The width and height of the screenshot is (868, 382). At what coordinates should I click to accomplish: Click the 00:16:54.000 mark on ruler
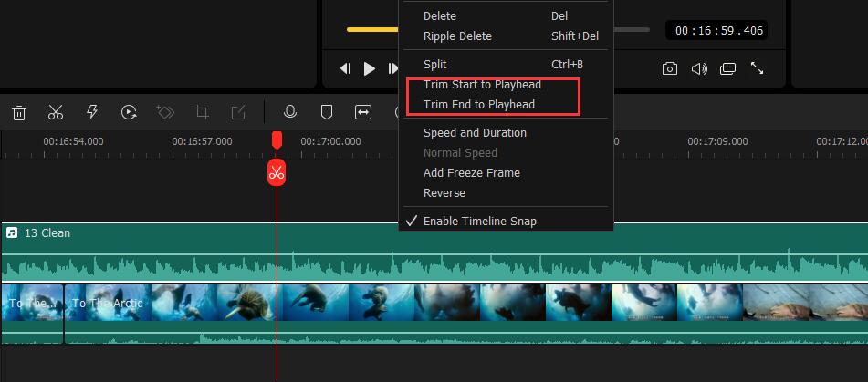click(73, 141)
